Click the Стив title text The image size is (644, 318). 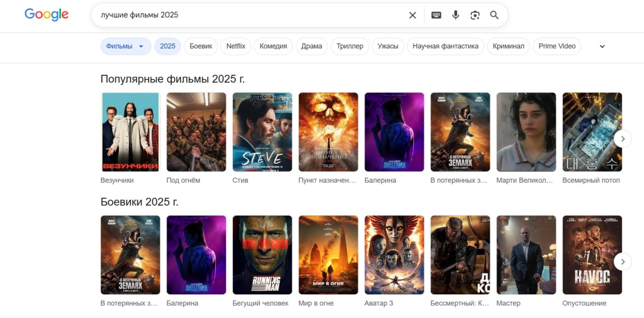240,180
